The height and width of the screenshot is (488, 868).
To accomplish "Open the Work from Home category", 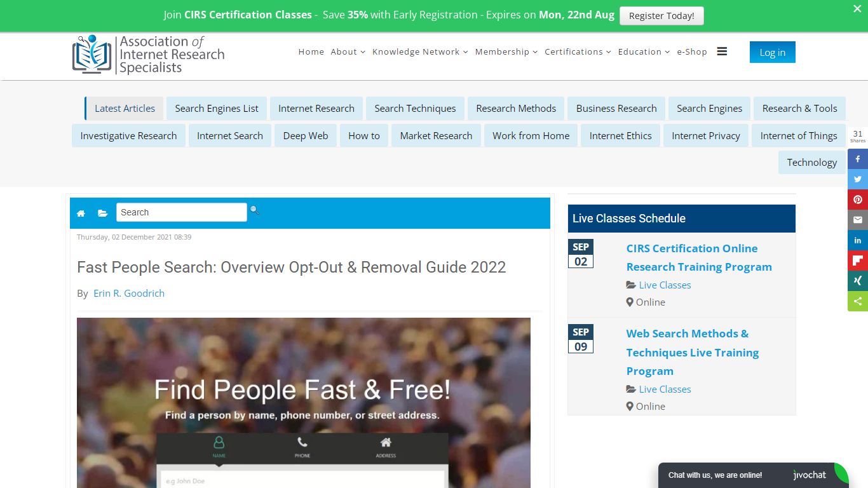I will (531, 135).
